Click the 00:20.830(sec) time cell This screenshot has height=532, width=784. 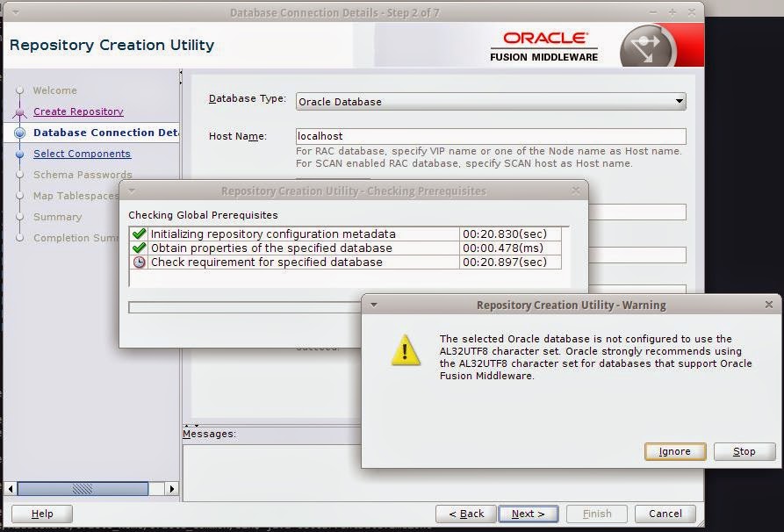510,234
